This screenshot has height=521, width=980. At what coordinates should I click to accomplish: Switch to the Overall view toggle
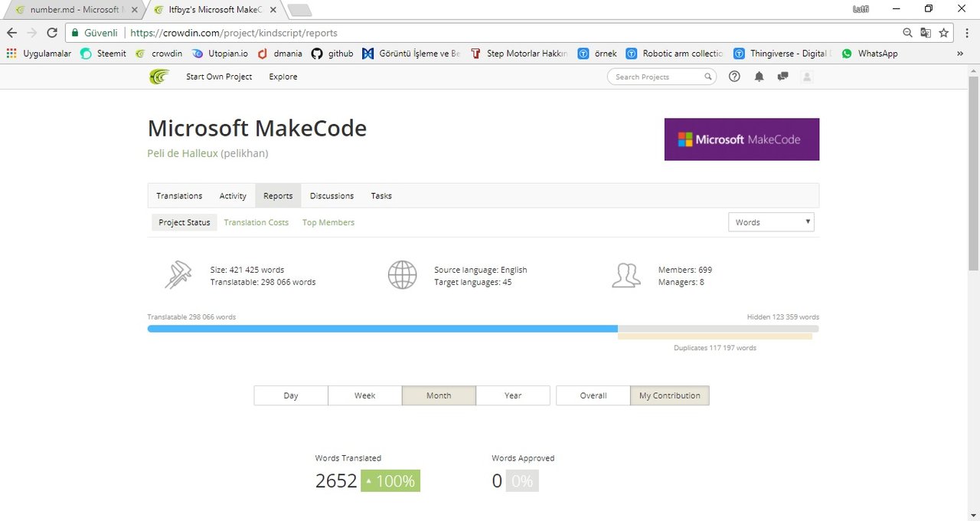pos(593,395)
